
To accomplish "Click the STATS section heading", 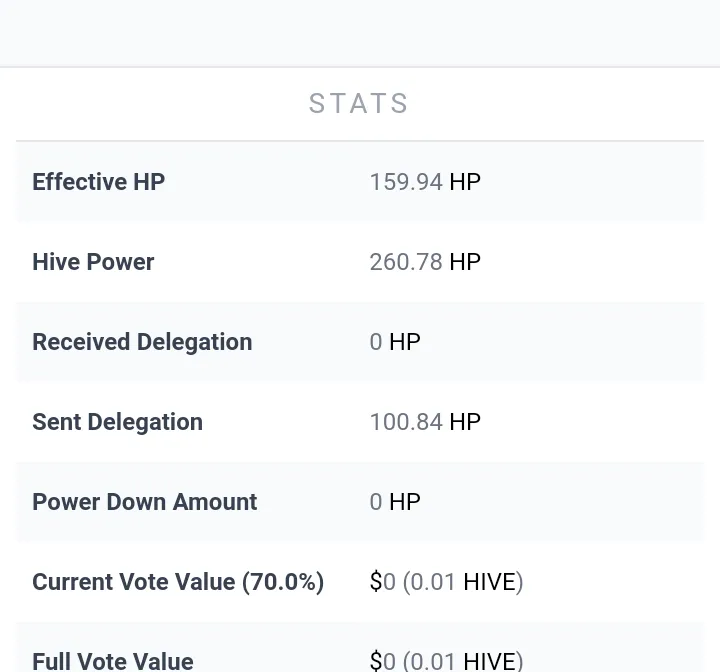I will 358,103.
